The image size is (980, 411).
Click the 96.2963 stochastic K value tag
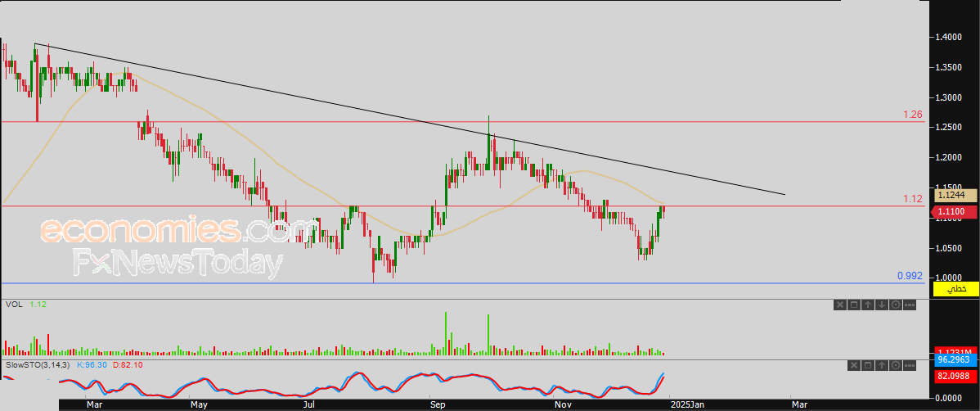pyautogui.click(x=955, y=360)
